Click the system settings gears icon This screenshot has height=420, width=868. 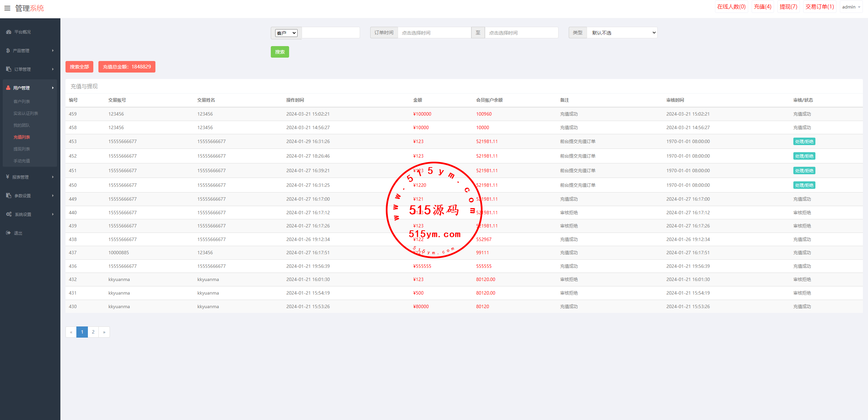tap(9, 214)
